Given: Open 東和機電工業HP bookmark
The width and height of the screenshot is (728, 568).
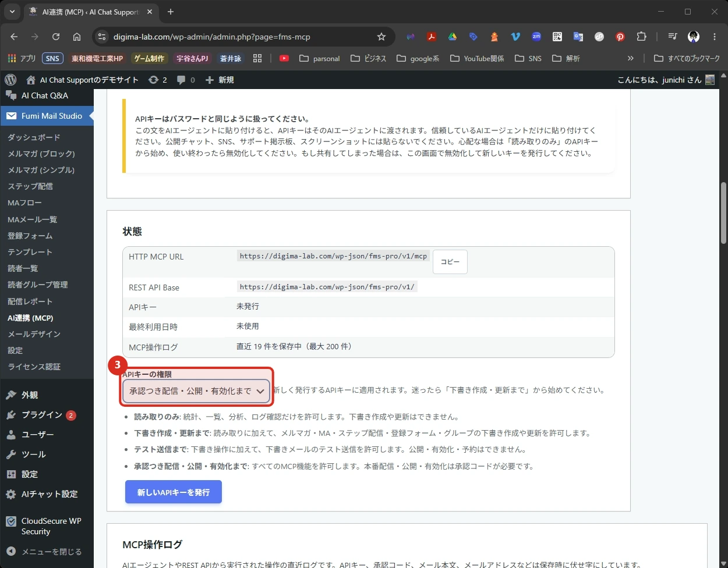Looking at the screenshot, I should 97,58.
